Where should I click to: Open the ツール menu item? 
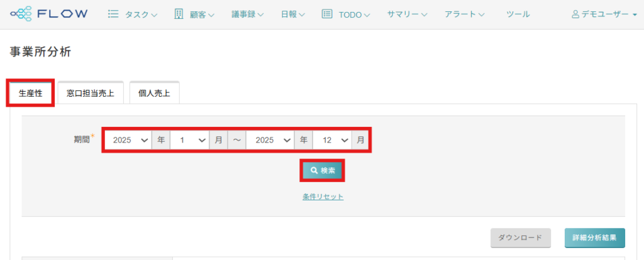coord(518,14)
